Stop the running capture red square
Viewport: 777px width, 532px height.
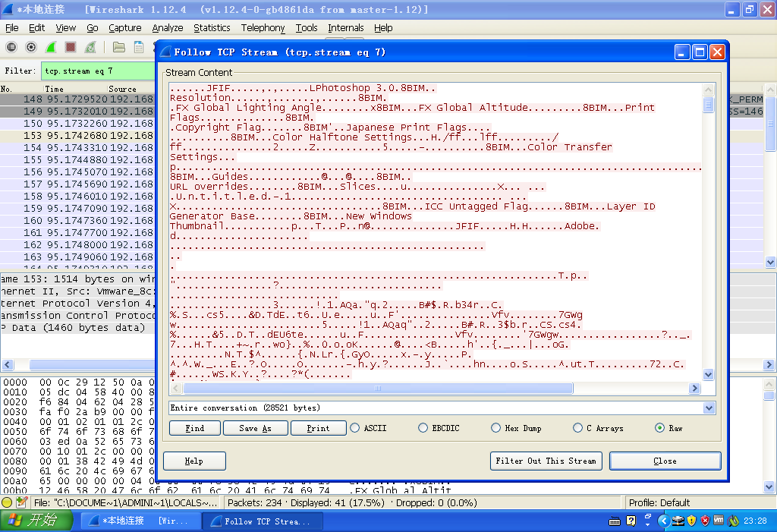tap(71, 47)
